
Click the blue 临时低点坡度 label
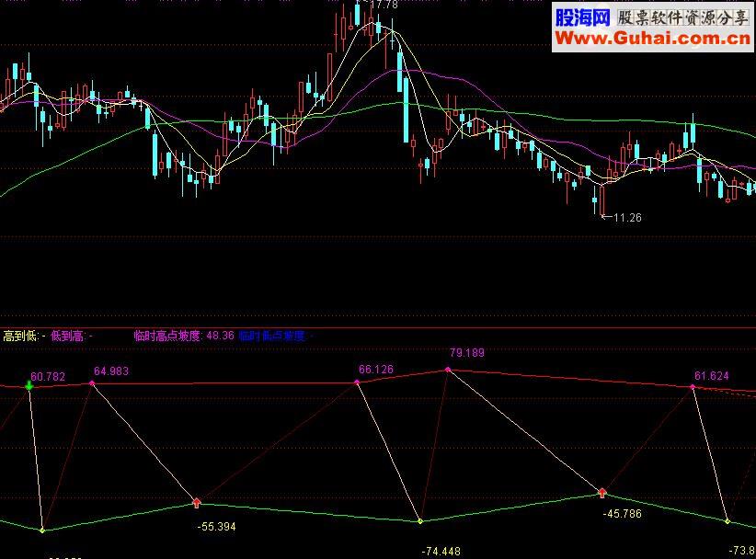[272, 336]
